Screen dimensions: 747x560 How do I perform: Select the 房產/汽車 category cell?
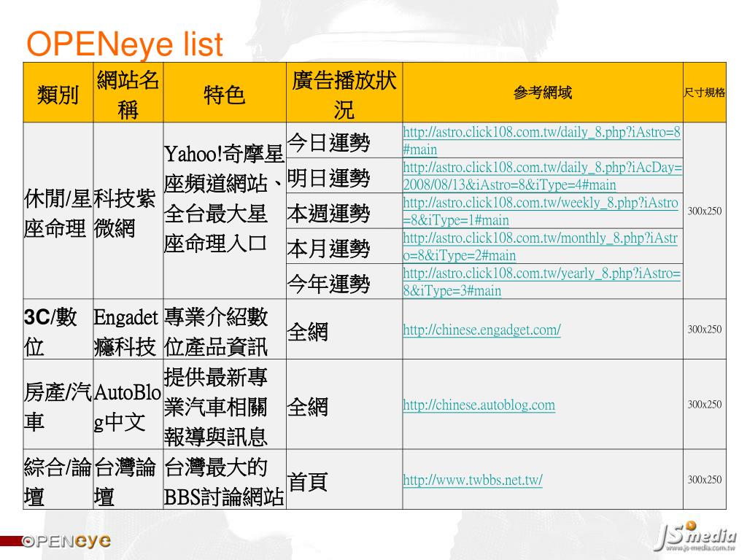click(58, 404)
